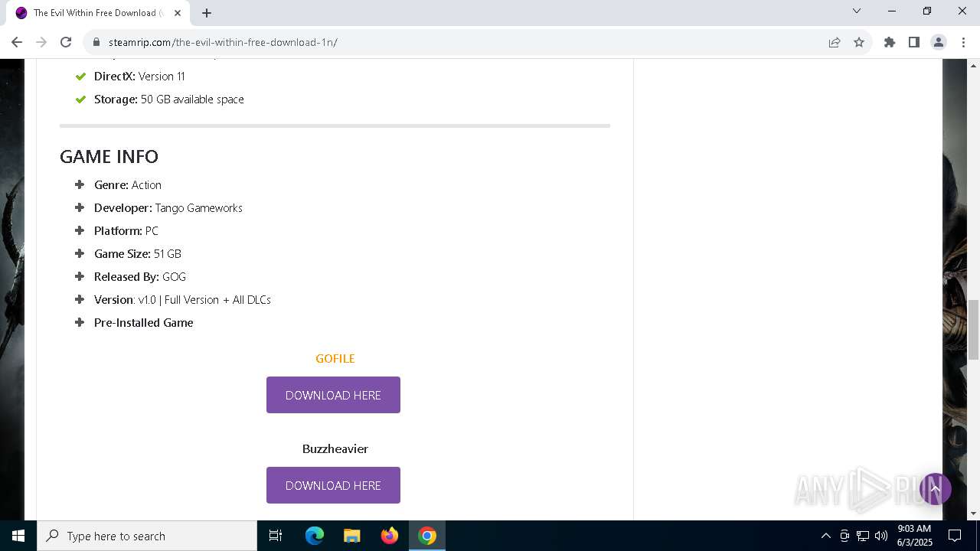Close The Evil Within tab
Screen dimensions: 980x551
178,12
